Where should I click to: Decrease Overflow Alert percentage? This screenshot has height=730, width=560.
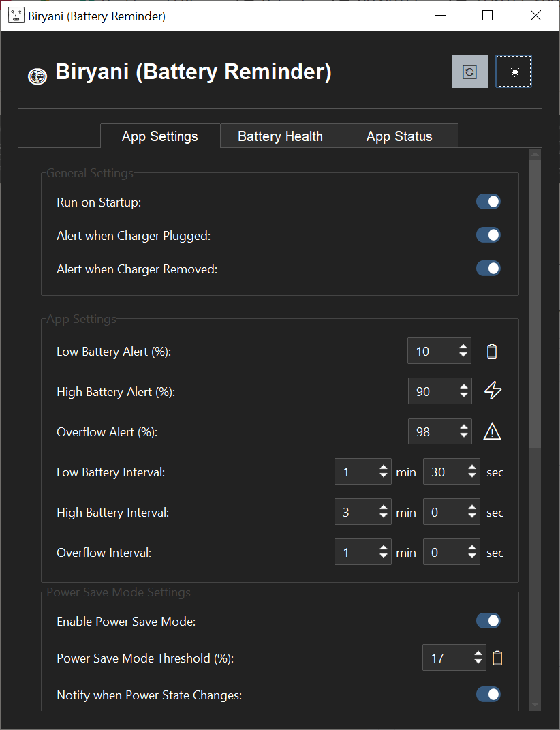tap(464, 435)
